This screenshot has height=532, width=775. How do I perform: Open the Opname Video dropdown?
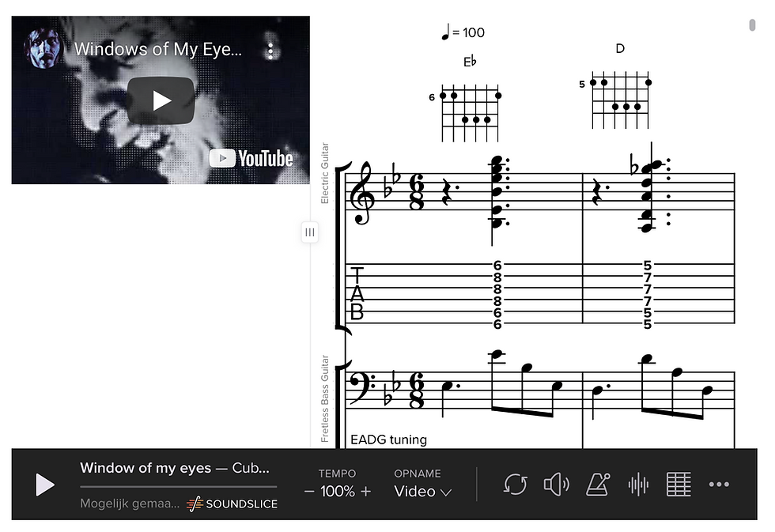(x=422, y=492)
